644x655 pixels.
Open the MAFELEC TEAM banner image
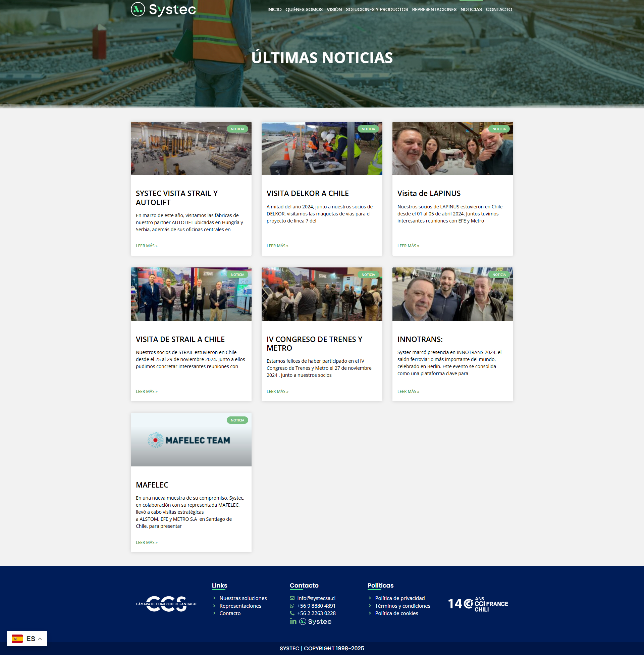coord(191,440)
